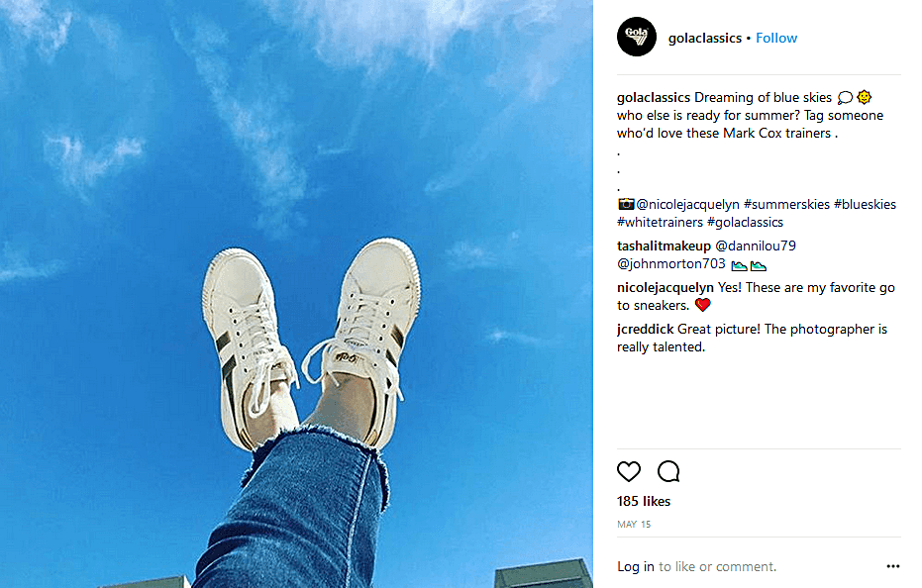Click the sneaker emojis in tashalitmakeup comment

coord(749,265)
